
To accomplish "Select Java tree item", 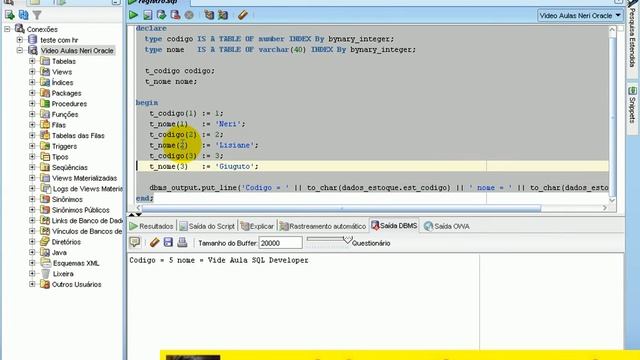I will pyautogui.click(x=59, y=252).
